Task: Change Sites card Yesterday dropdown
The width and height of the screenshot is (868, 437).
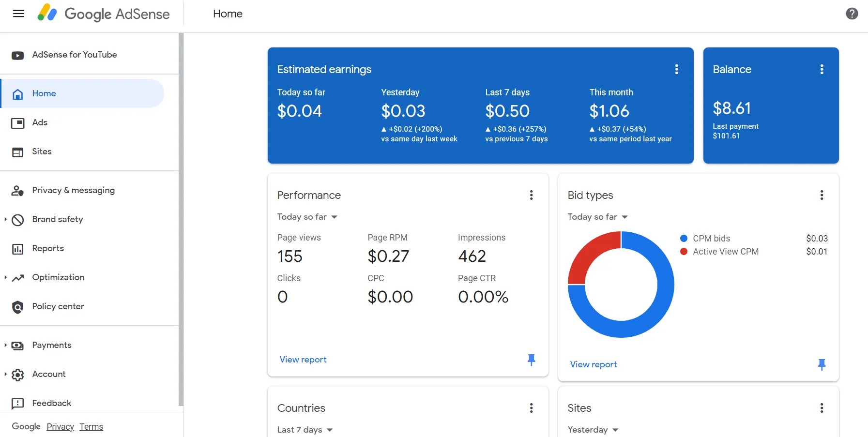Action: (593, 430)
